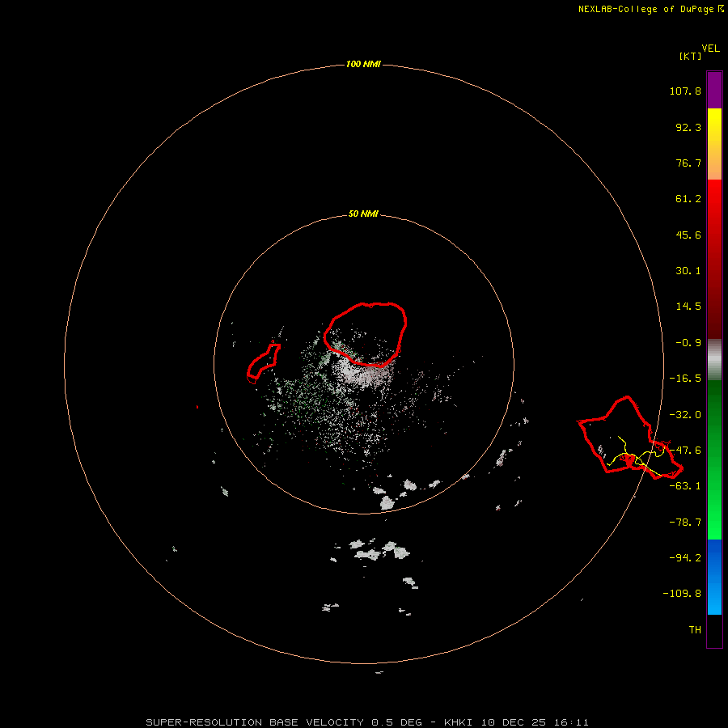
Task: Click the 100 NMI range ring label
Action: click(363, 64)
